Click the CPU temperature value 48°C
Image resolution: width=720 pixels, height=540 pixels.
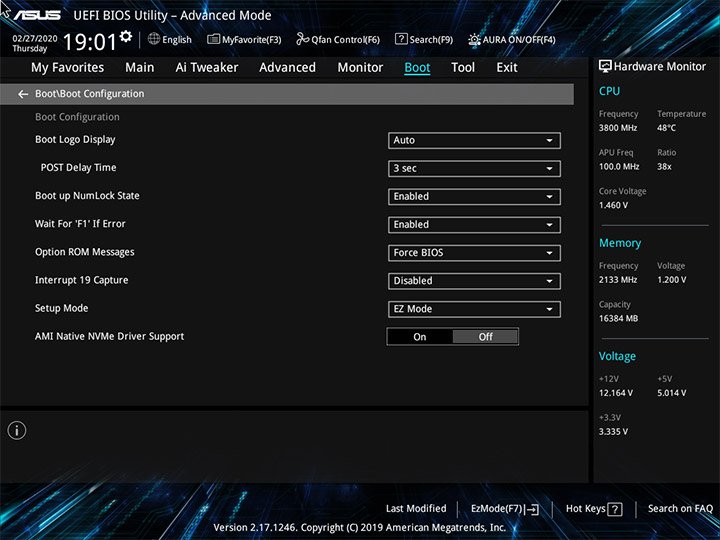point(666,128)
